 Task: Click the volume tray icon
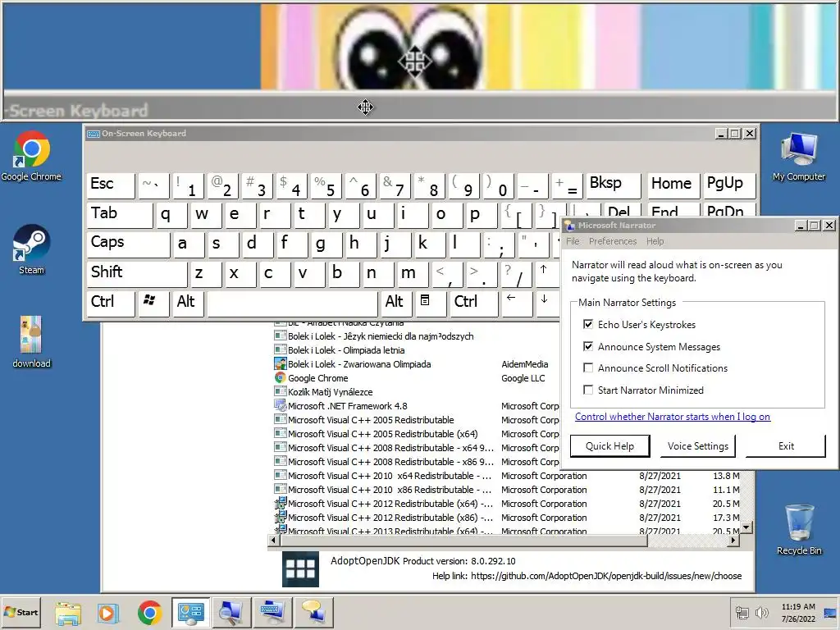(x=761, y=612)
